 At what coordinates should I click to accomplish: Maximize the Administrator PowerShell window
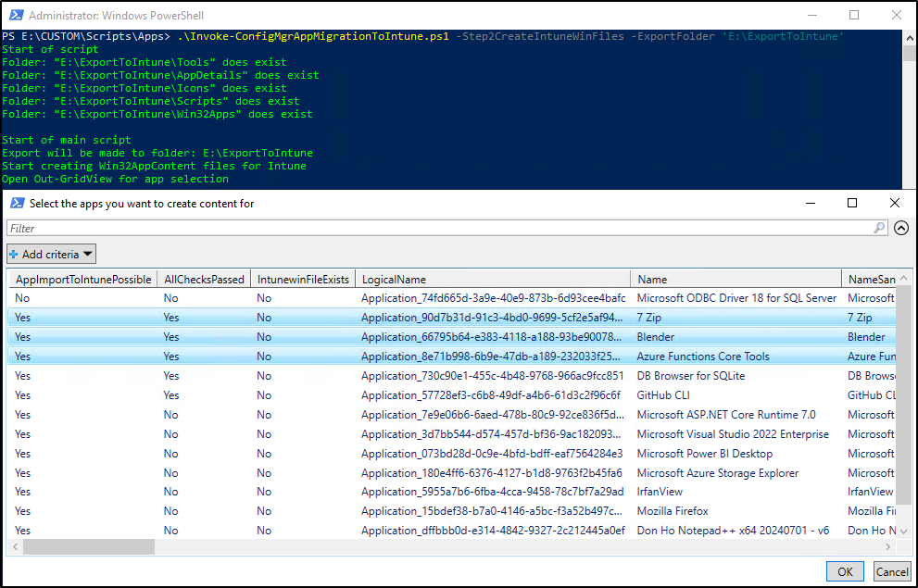point(854,15)
